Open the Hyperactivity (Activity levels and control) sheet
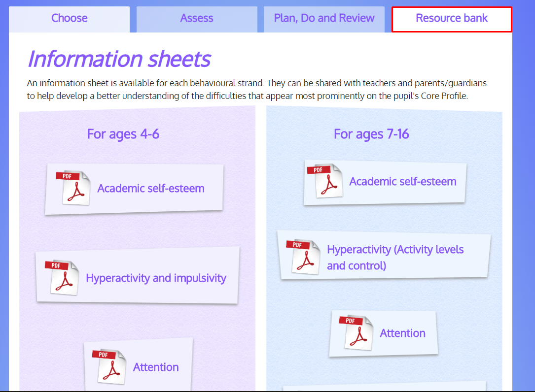535x392 pixels. [x=394, y=256]
